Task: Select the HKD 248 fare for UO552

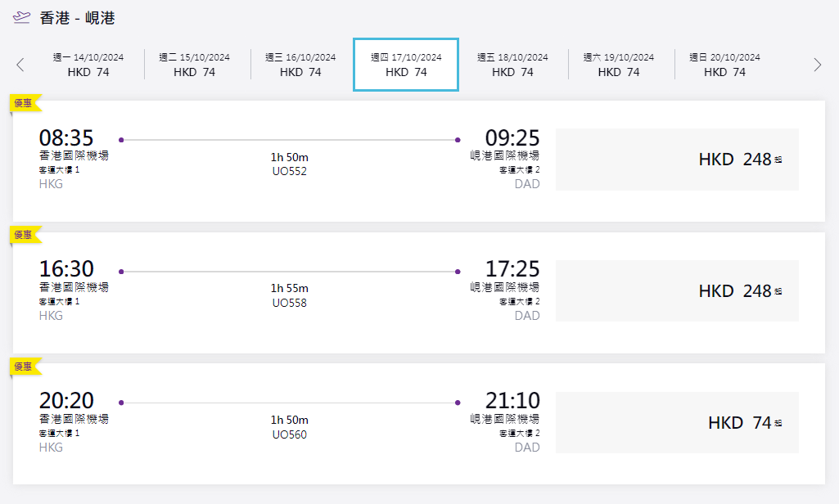Action: [x=677, y=160]
